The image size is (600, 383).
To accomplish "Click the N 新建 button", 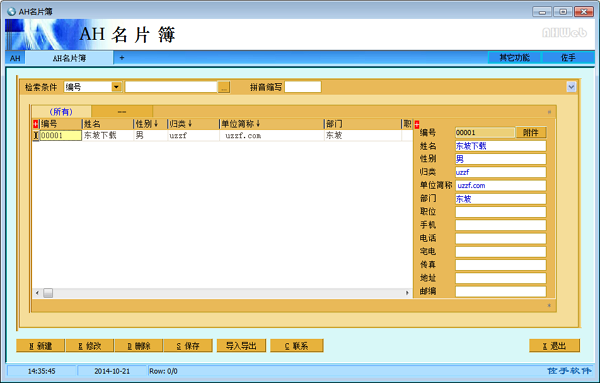I will click(41, 346).
